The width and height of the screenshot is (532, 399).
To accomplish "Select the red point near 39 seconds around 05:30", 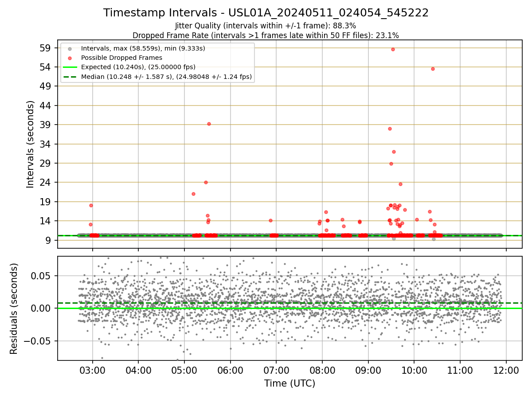I will pos(209,124).
